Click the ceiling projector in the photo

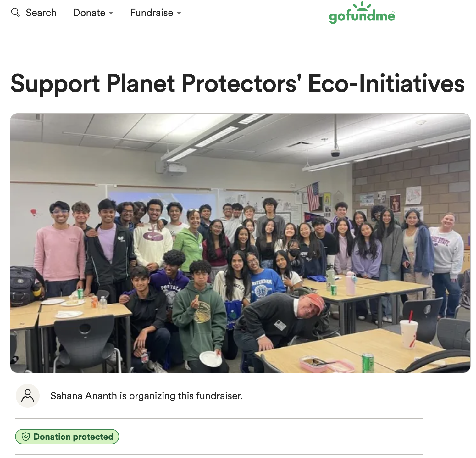click(x=174, y=168)
